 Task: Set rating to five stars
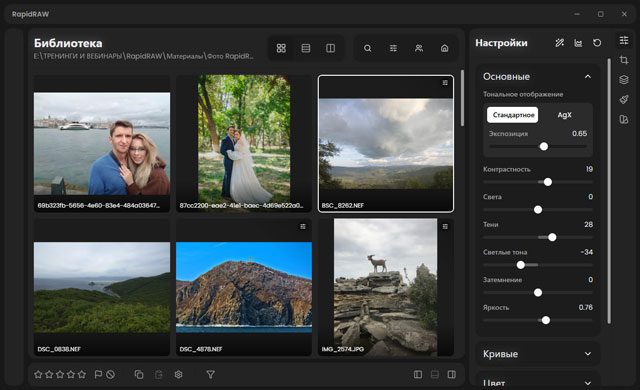click(82, 374)
